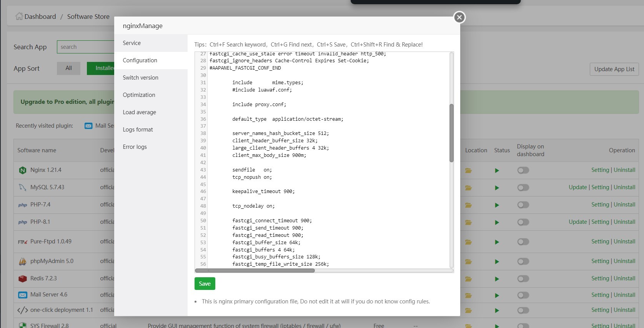Save the nginx configuration
The width and height of the screenshot is (644, 328).
point(205,284)
